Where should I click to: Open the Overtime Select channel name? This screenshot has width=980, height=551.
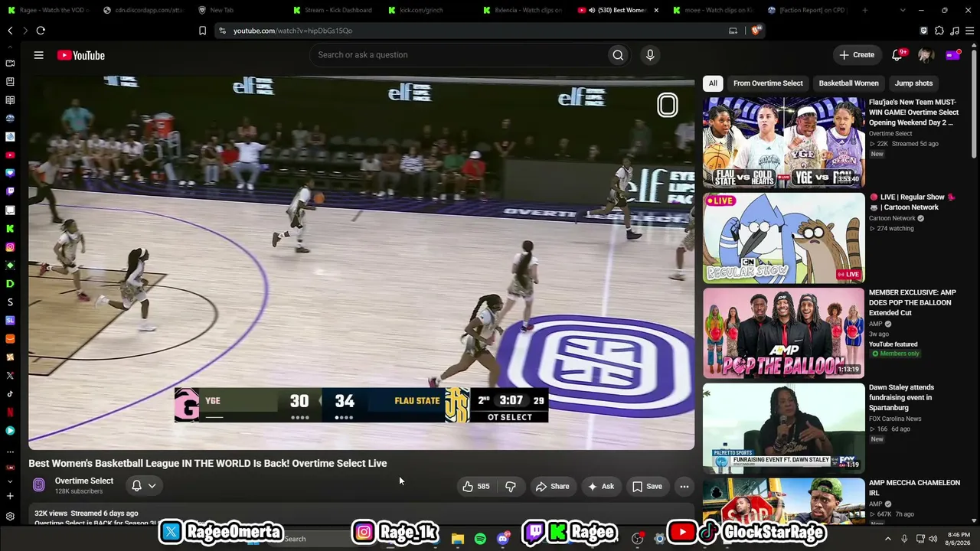(x=84, y=481)
